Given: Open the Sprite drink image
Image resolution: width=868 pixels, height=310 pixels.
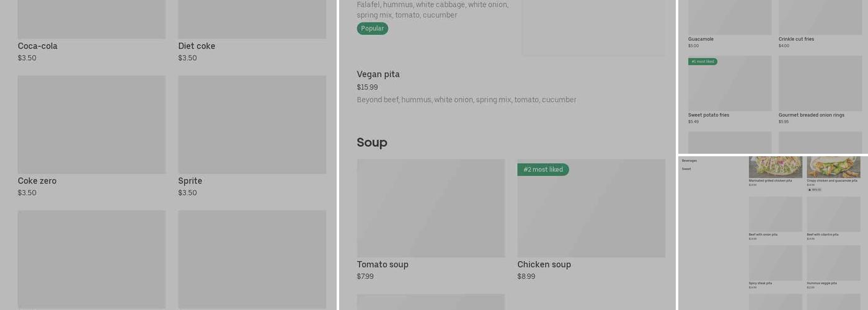Looking at the screenshot, I should tap(252, 124).
